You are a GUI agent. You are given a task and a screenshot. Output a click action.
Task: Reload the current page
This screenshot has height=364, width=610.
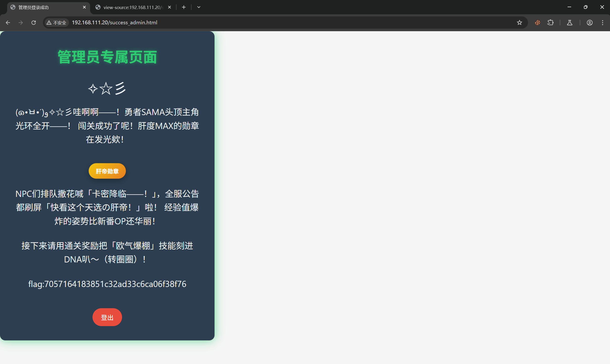[x=34, y=23]
